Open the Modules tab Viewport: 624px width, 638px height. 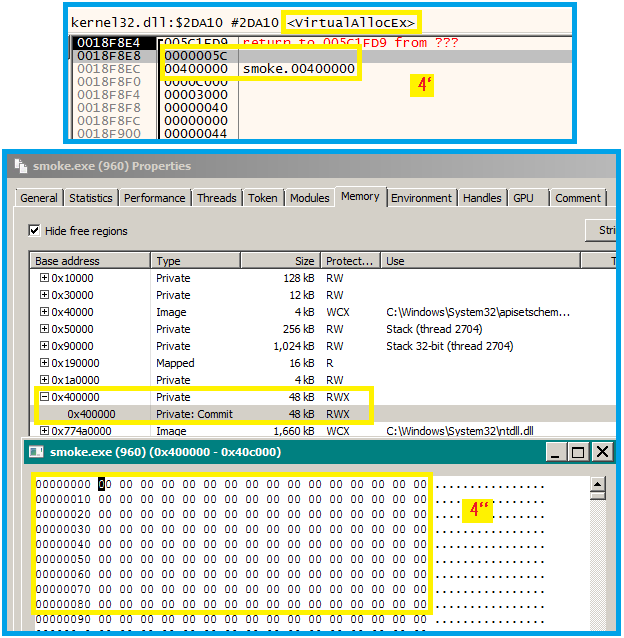309,198
